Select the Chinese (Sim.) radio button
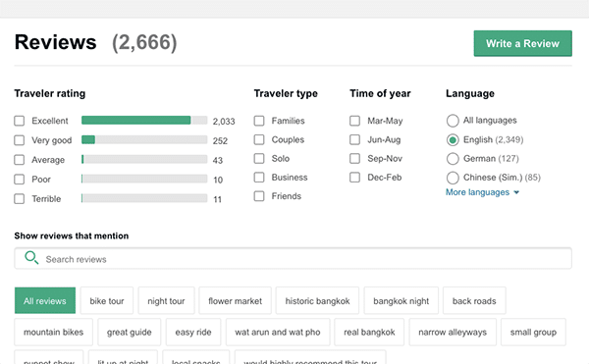 [453, 178]
